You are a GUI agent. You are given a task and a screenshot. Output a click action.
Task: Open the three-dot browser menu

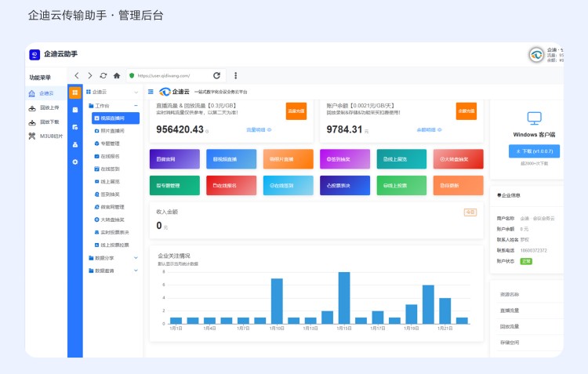coord(236,75)
